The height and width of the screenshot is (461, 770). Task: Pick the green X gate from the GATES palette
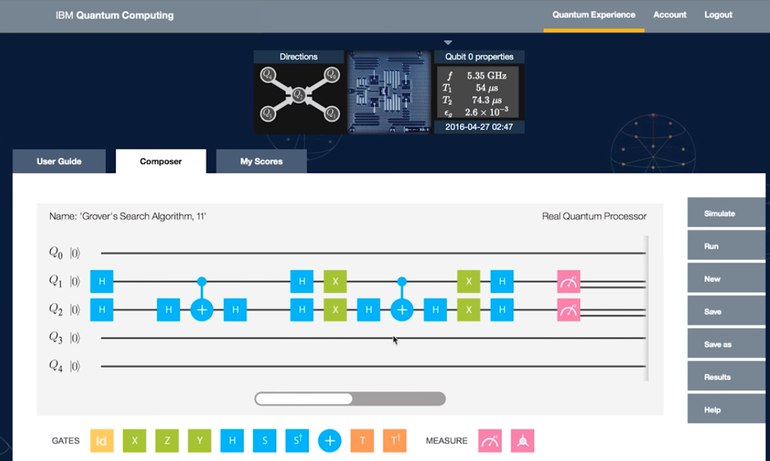click(x=135, y=440)
